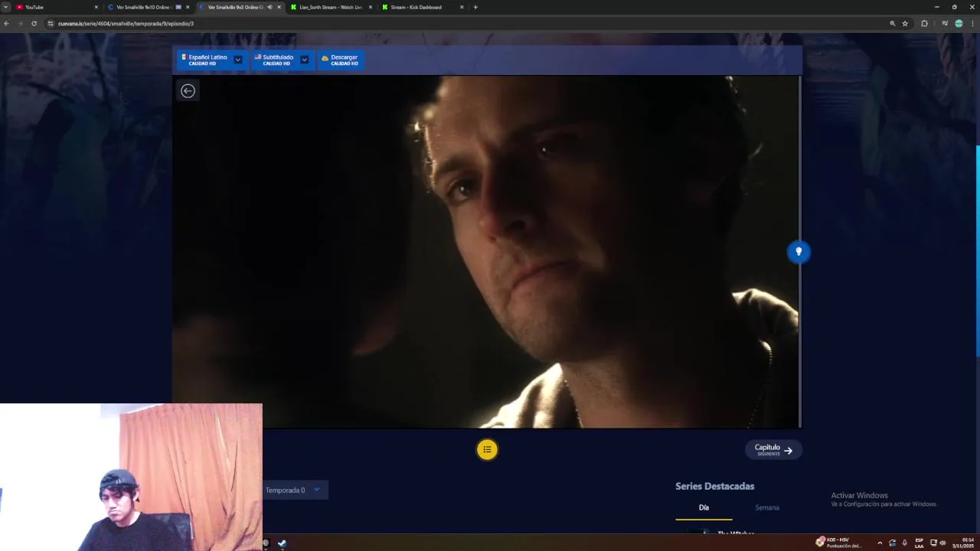This screenshot has width=980, height=551.
Task: Expand the Español Latino dropdown arrow
Action: (x=238, y=60)
